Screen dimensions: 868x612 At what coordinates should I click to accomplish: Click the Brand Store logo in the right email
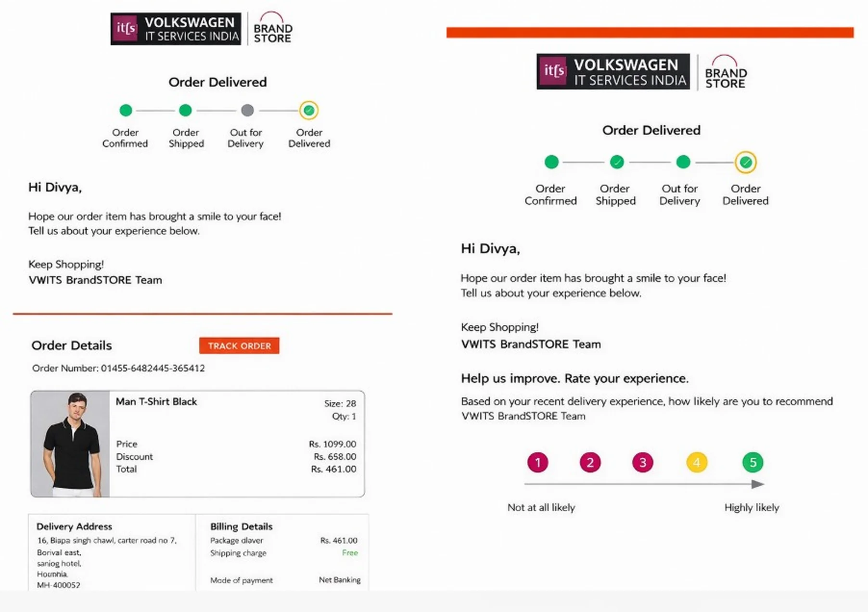click(725, 72)
